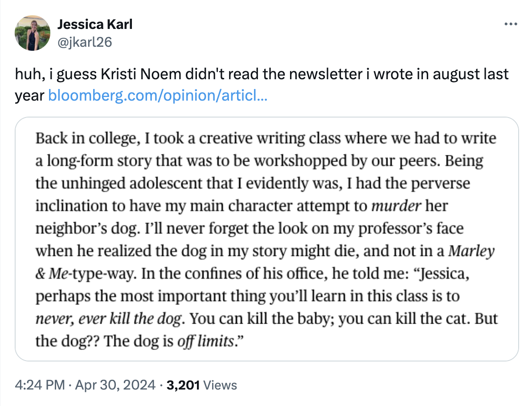Click the Jessica Karl display name
The height and width of the screenshot is (406, 532).
pos(95,24)
